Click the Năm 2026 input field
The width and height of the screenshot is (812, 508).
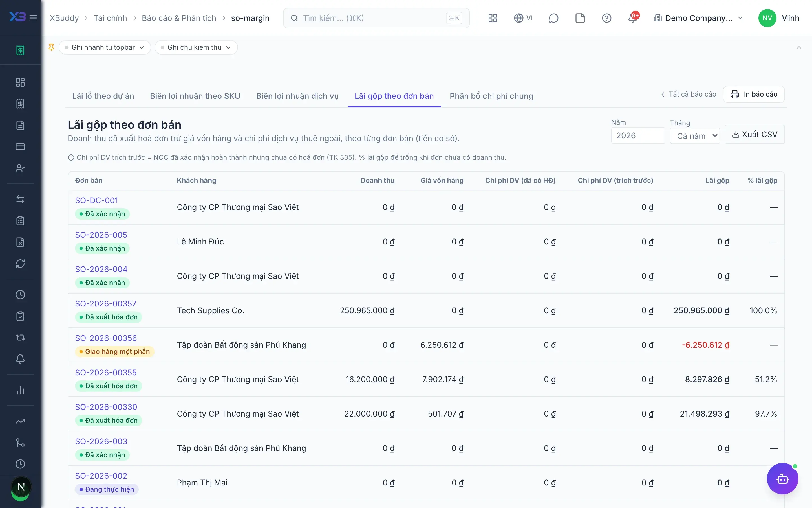638,135
